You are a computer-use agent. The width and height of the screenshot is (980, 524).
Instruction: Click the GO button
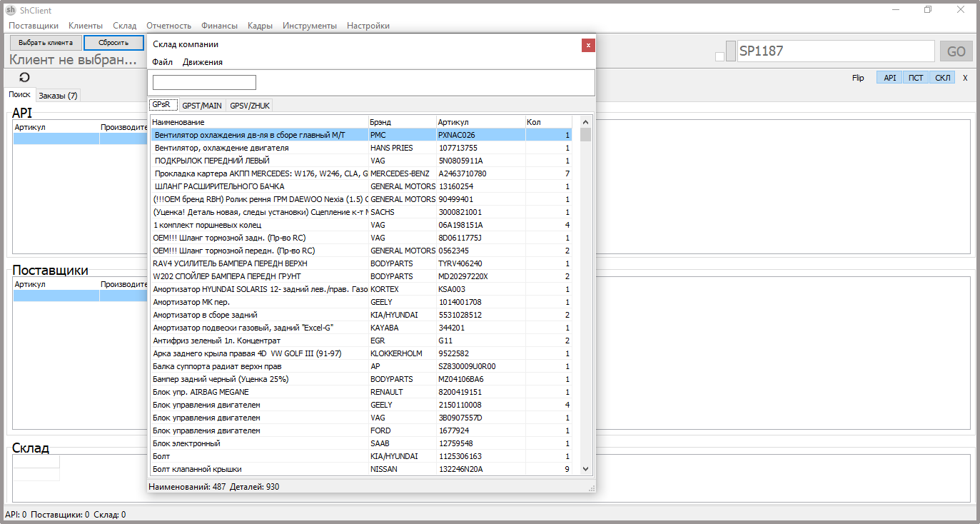956,51
